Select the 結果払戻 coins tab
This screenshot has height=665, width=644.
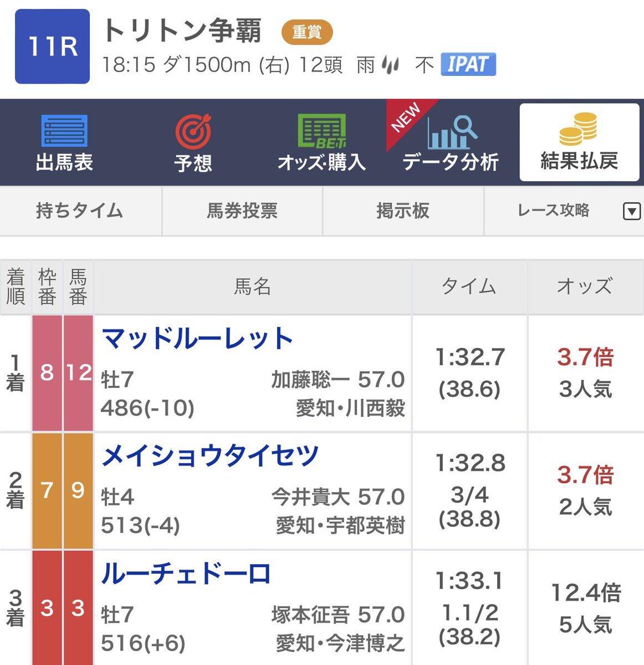pos(579,142)
